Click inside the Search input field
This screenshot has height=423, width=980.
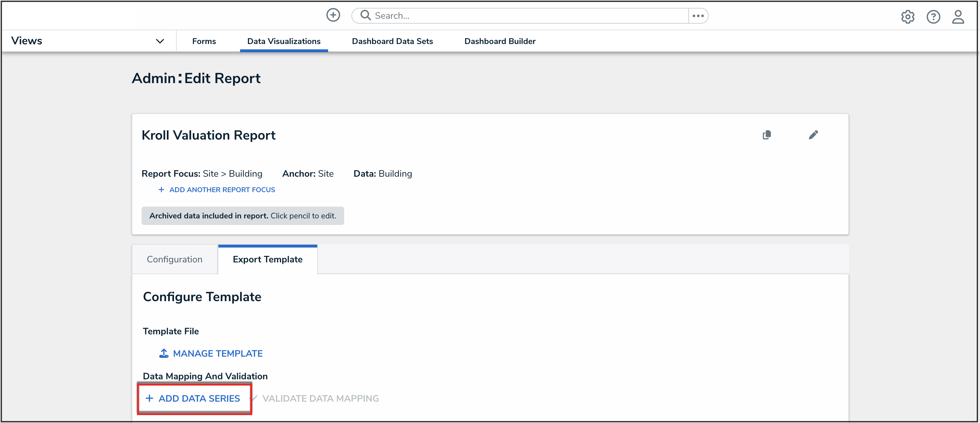pos(525,15)
